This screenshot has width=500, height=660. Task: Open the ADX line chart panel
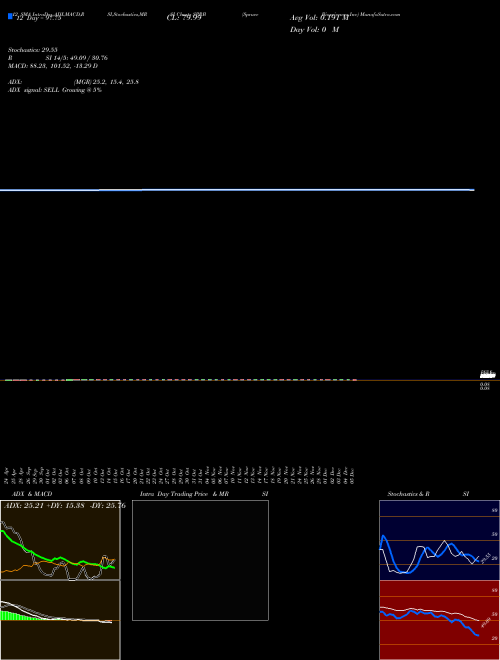click(60, 540)
